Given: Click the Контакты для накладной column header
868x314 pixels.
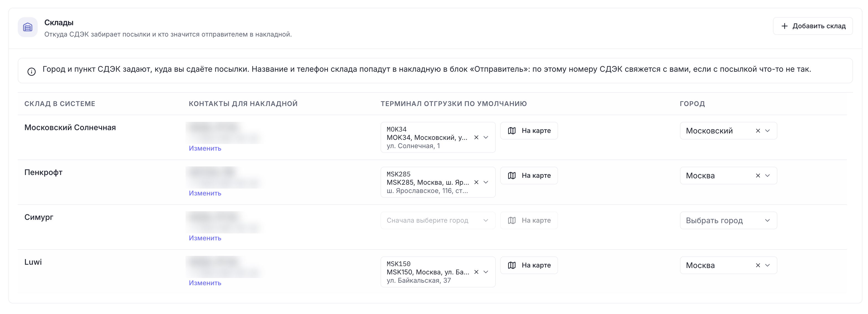Looking at the screenshot, I should [x=243, y=104].
